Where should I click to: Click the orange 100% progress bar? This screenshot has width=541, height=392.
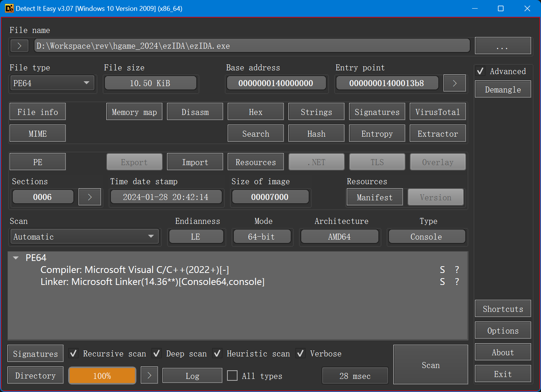(102, 376)
